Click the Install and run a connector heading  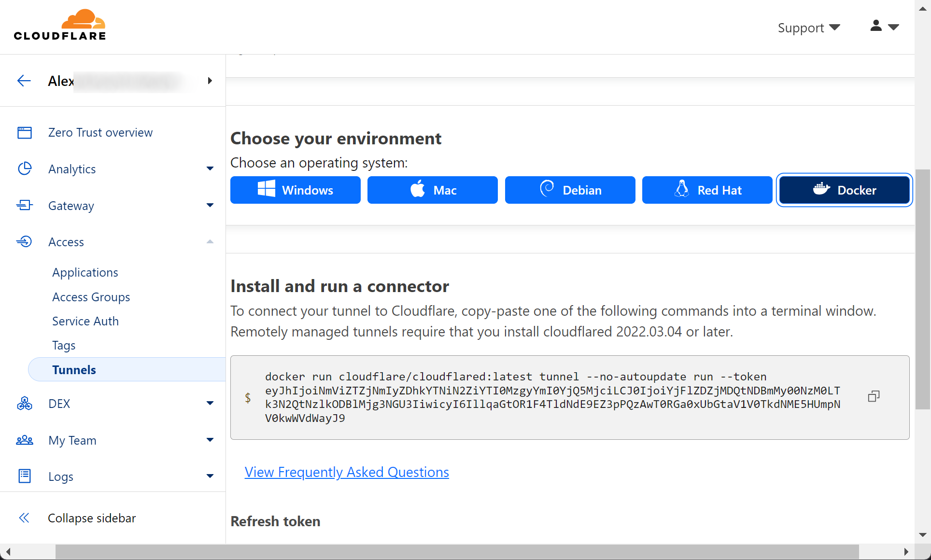(x=339, y=286)
